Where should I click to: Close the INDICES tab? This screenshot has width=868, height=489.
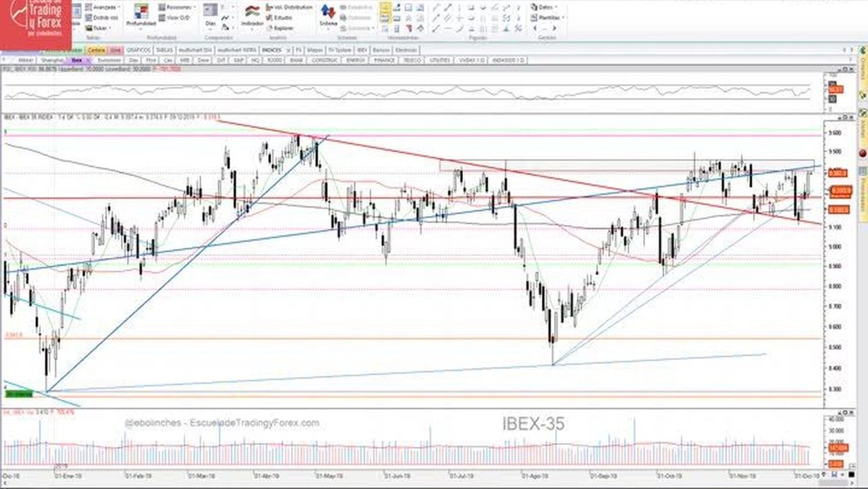coord(288,50)
